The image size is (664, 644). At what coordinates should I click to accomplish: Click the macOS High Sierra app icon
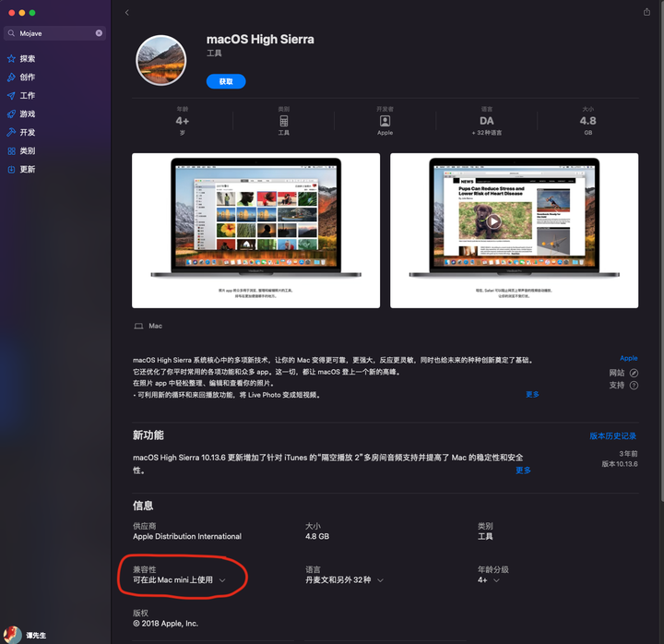tap(160, 60)
